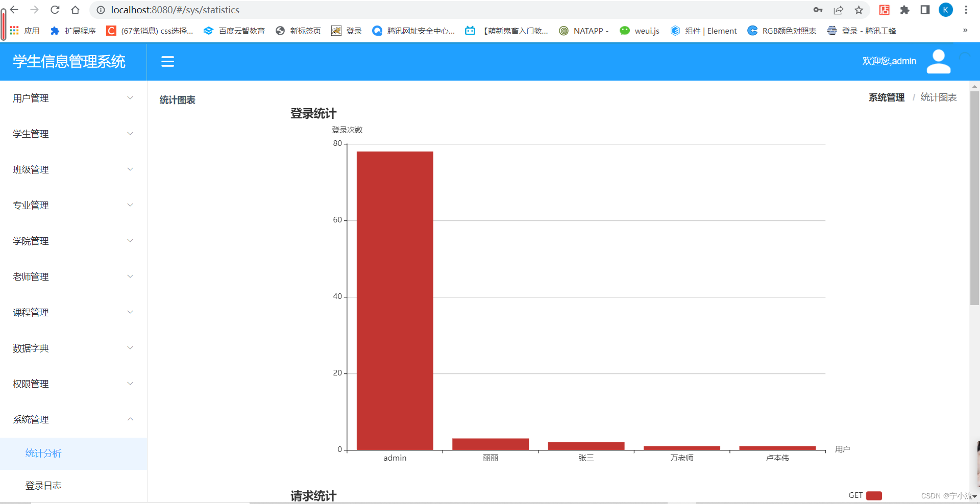Viewport: 980px width, 504px height.
Task: Show more bookmarks with the double chevron
Action: click(965, 30)
